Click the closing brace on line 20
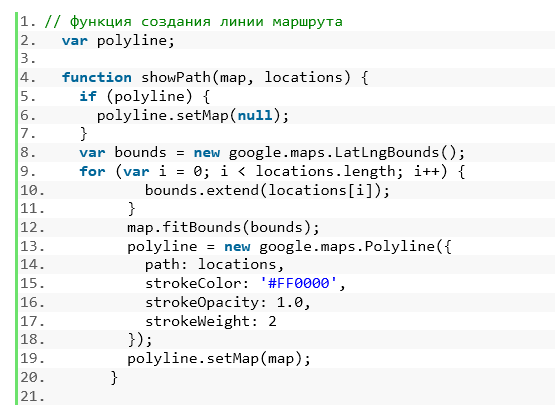The height and width of the screenshot is (411, 555). coord(114,377)
